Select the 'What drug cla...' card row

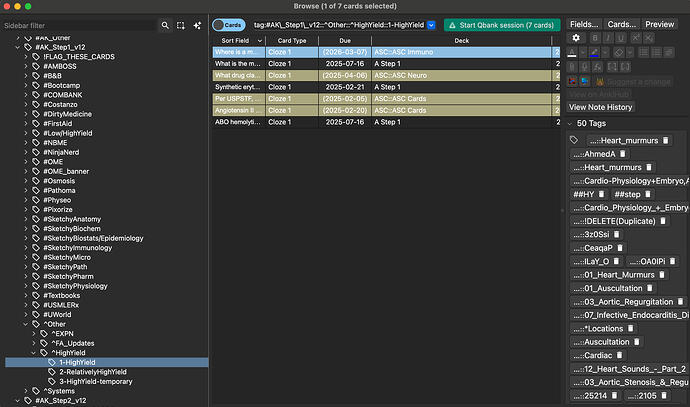coord(386,75)
